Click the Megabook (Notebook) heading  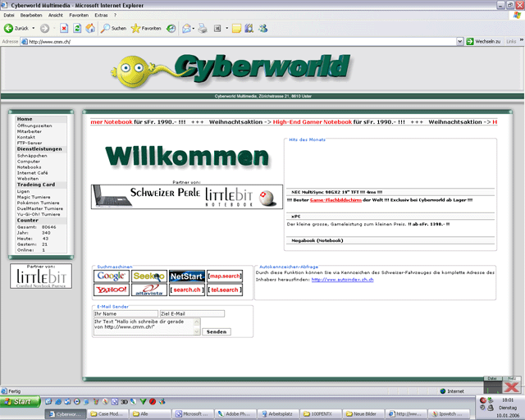317,240
